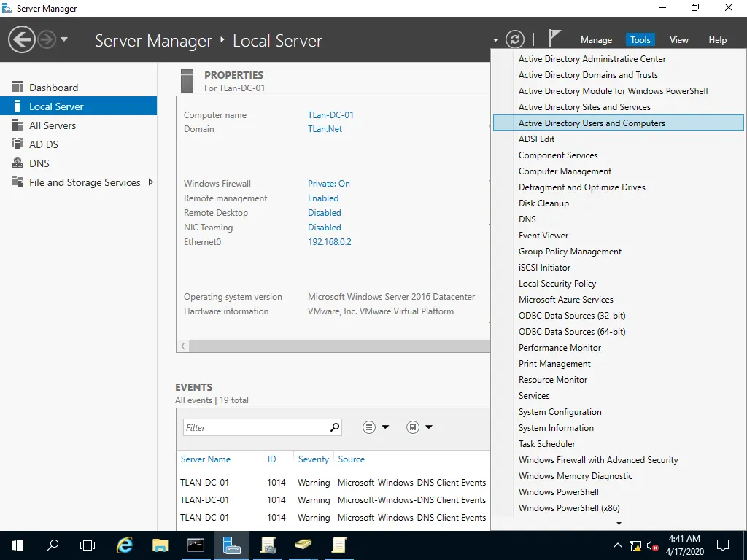Screen dimensions: 747x560
Task: Expand File and Storage Services arrow
Action: click(150, 182)
